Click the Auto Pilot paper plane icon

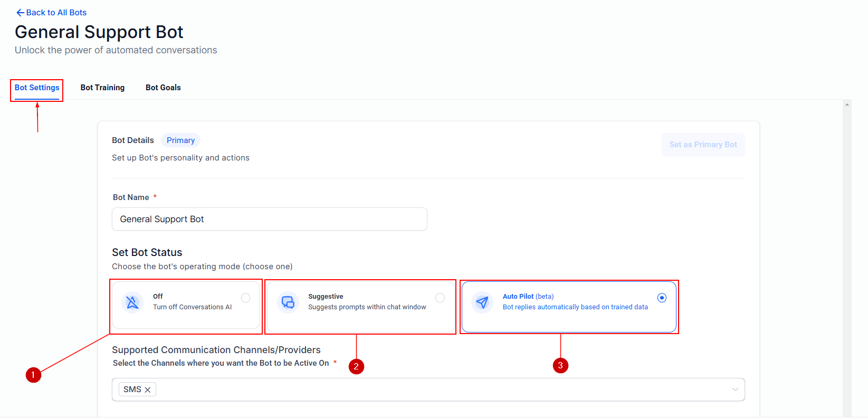(x=482, y=302)
